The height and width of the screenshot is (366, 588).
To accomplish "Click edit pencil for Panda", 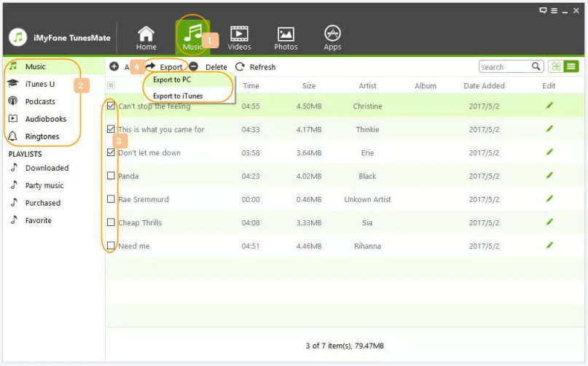I will 549,175.
